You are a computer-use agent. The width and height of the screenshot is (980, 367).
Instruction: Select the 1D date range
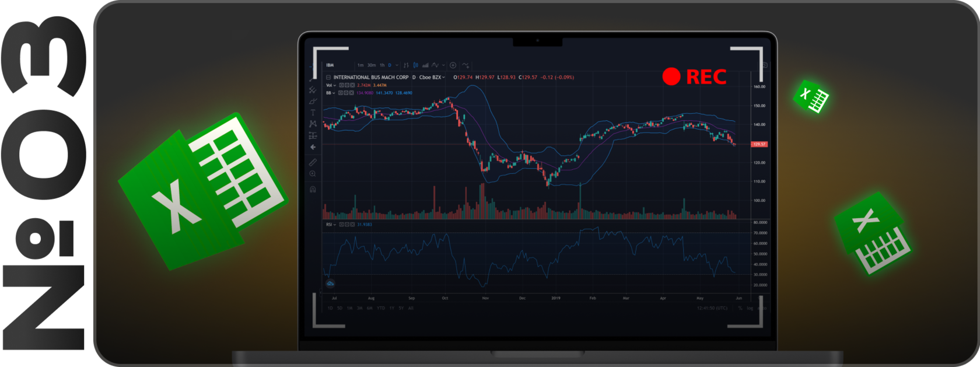coord(330,308)
